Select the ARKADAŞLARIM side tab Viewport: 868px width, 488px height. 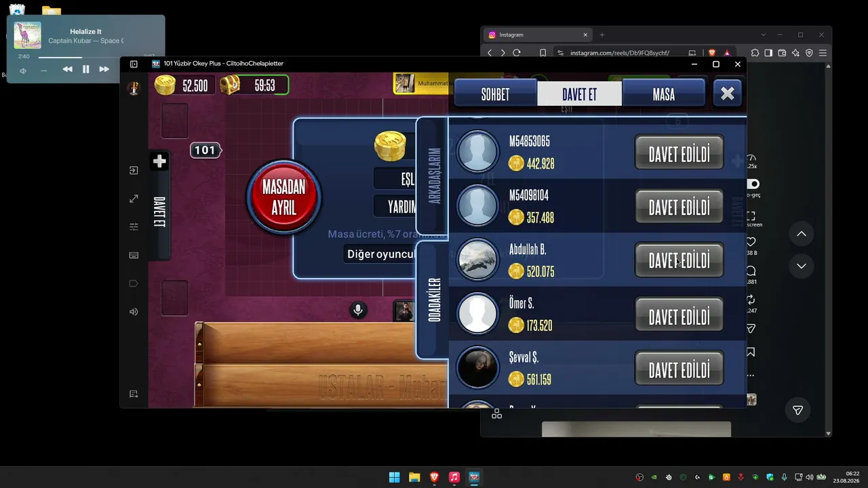(x=433, y=176)
